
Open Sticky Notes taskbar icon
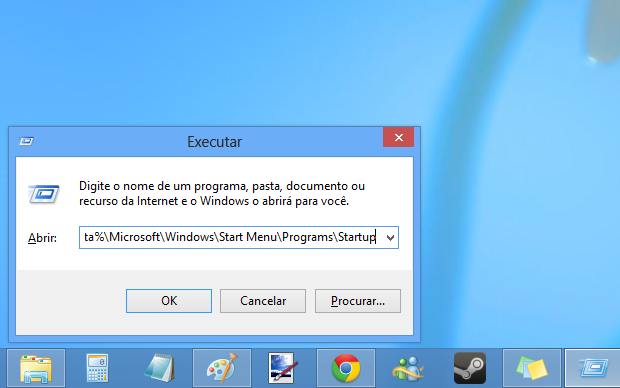click(x=532, y=368)
